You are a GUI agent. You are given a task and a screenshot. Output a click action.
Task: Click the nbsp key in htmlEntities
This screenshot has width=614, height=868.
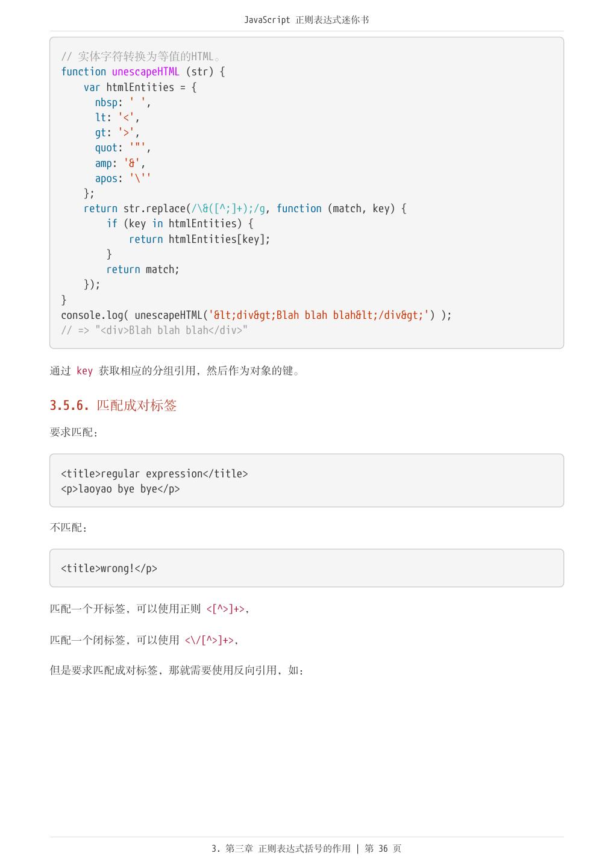[106, 102]
